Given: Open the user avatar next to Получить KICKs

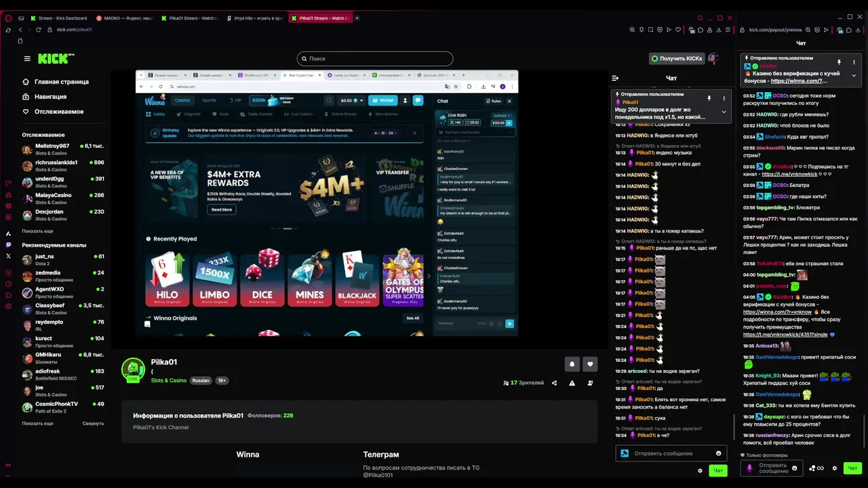Looking at the screenshot, I should (713, 59).
